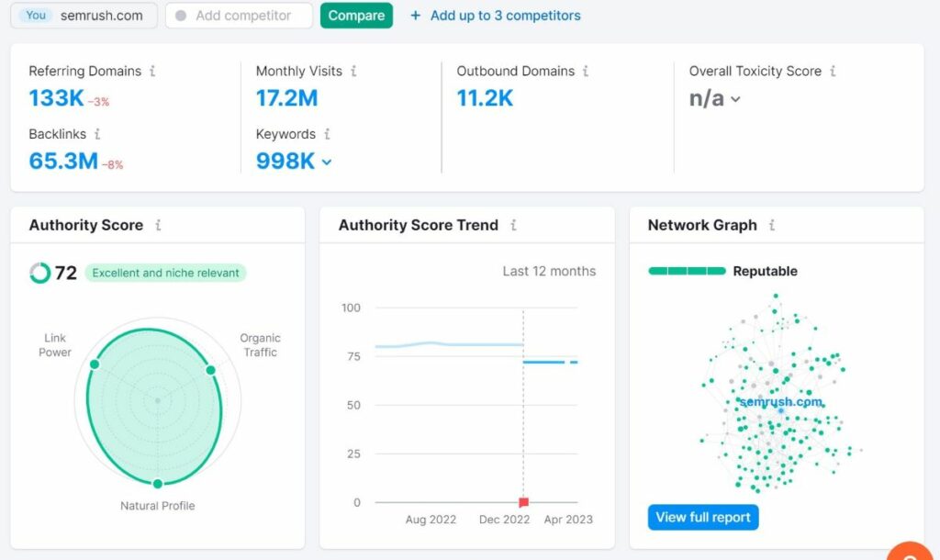Click Add up to 3 competitors link
This screenshot has height=560, width=940.
coord(506,16)
